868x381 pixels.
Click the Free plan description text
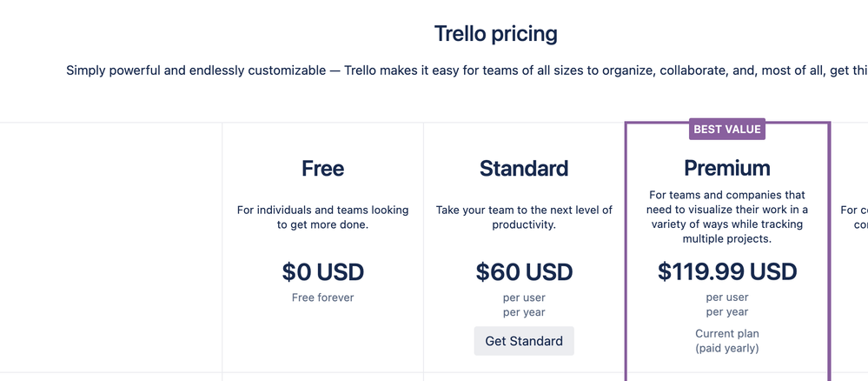[x=322, y=217]
